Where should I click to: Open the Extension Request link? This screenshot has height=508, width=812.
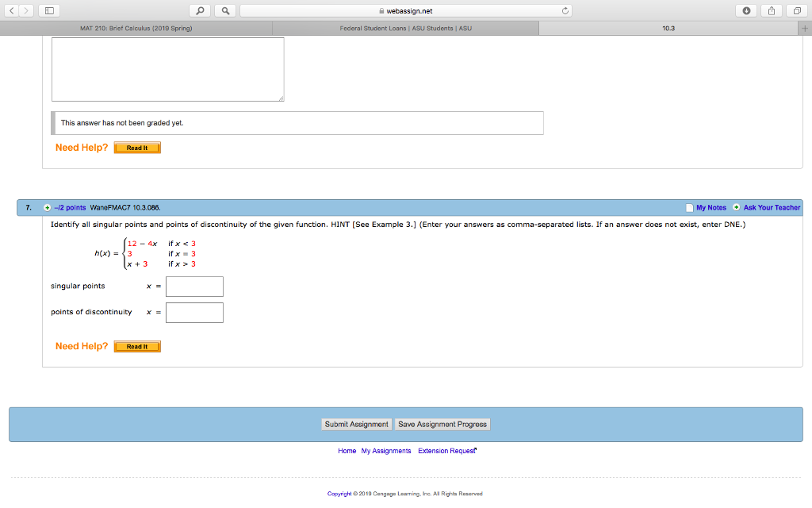point(446,450)
